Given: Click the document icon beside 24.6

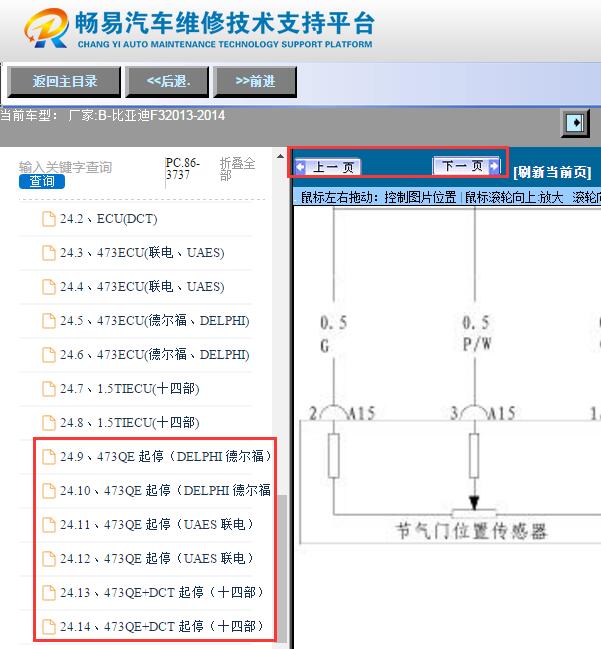Looking at the screenshot, I should pyautogui.click(x=49, y=355).
